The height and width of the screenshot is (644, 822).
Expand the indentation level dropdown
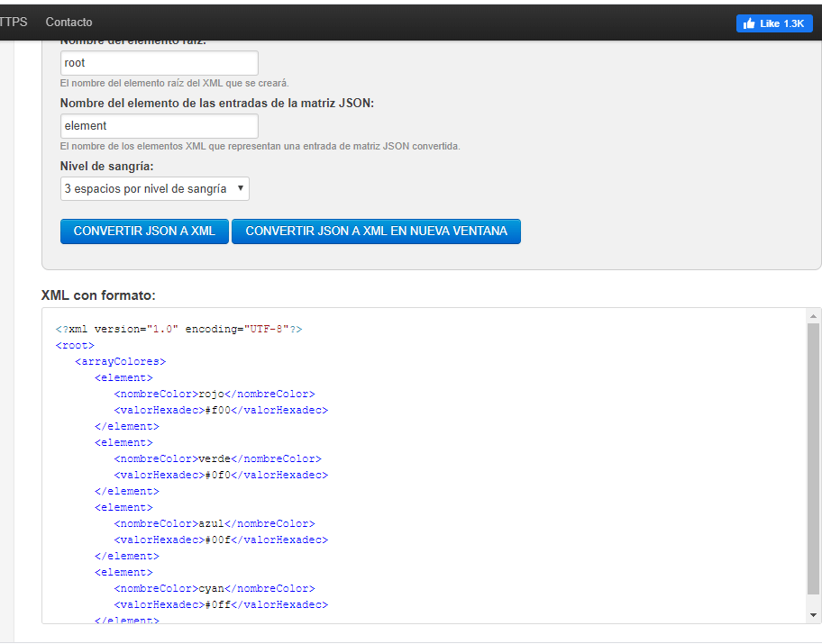(x=154, y=188)
